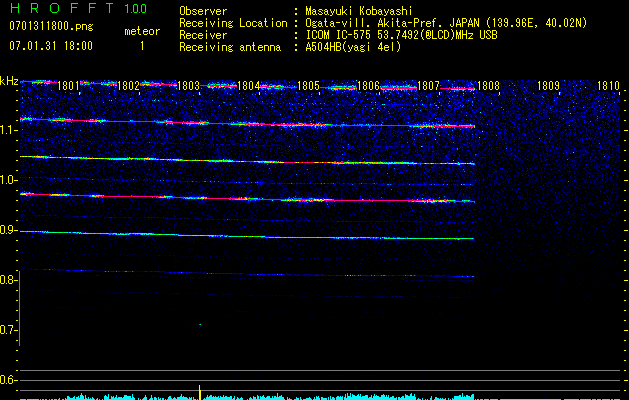Click the date 07.01.31 18:00 label
Screen dimensions: 629x400
50,46
